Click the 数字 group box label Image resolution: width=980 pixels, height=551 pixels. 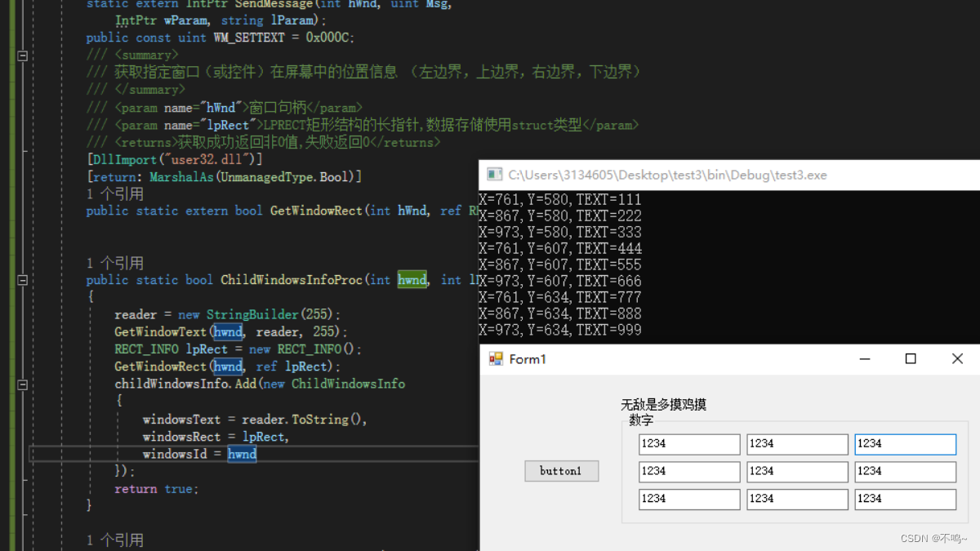tap(643, 420)
